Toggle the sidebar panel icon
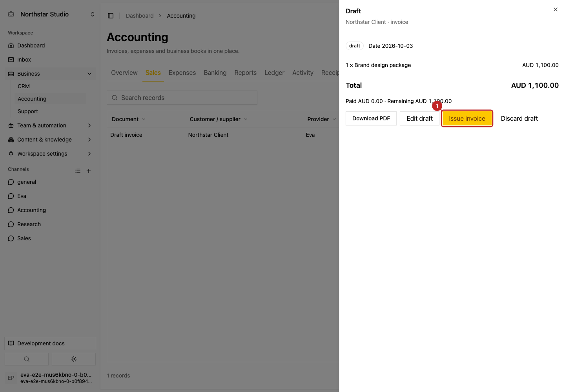This screenshot has height=392, width=565. click(x=111, y=16)
